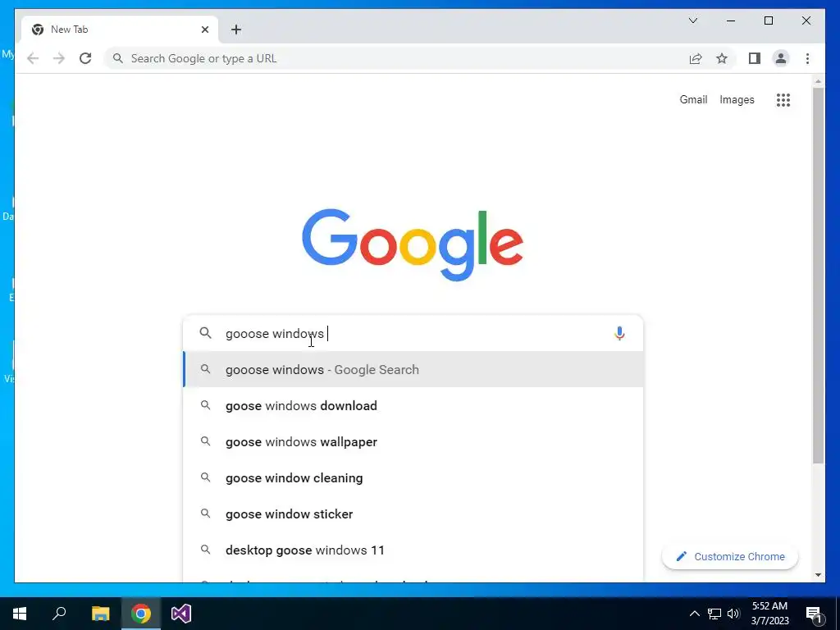The height and width of the screenshot is (630, 840).
Task: Click the Customize Chrome button
Action: click(729, 557)
